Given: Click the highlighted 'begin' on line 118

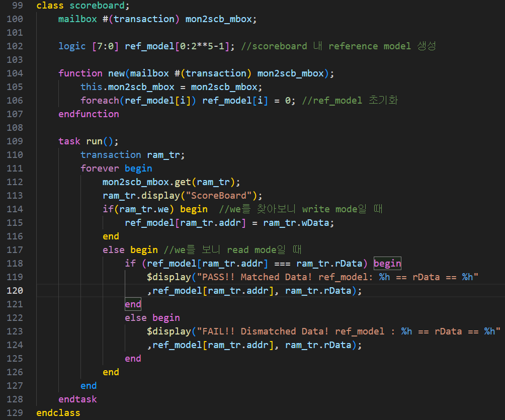Looking at the screenshot, I should [387, 264].
